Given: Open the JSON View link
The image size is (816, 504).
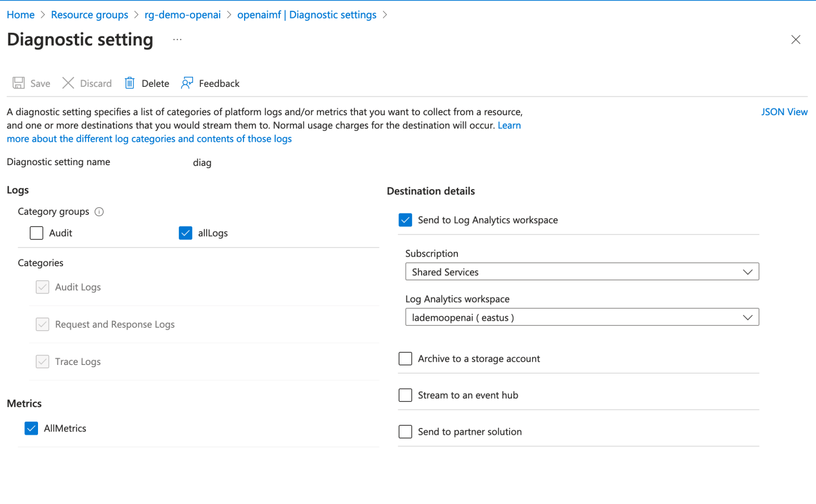Looking at the screenshot, I should (x=784, y=112).
